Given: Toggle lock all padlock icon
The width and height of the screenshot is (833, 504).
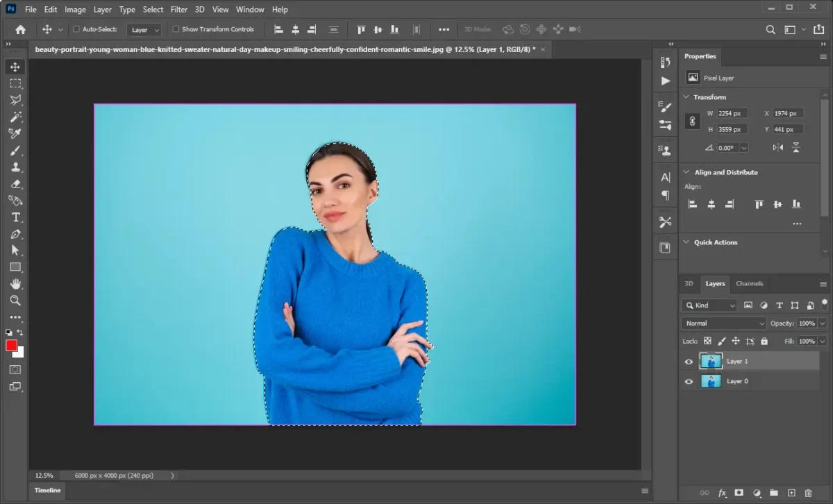Looking at the screenshot, I should click(x=764, y=341).
